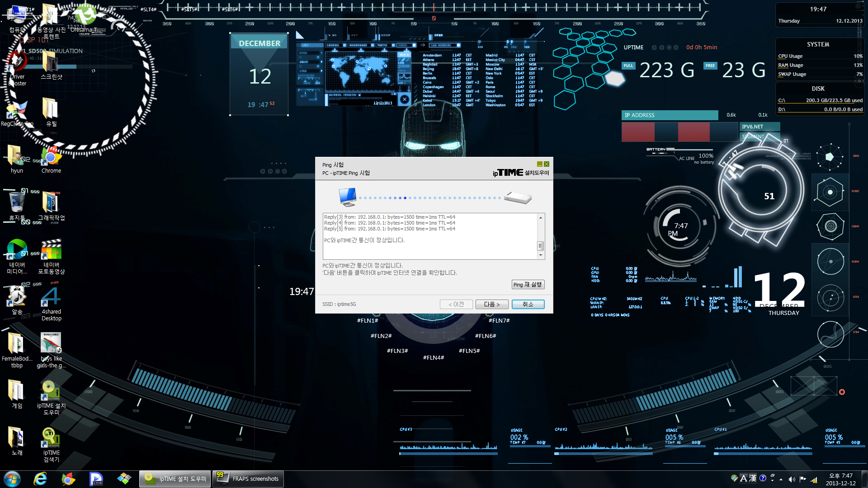Select the ipTIME 설치 도우미 desktop shortcut
Screen dimensions: 868x488
pyautogui.click(x=51, y=398)
